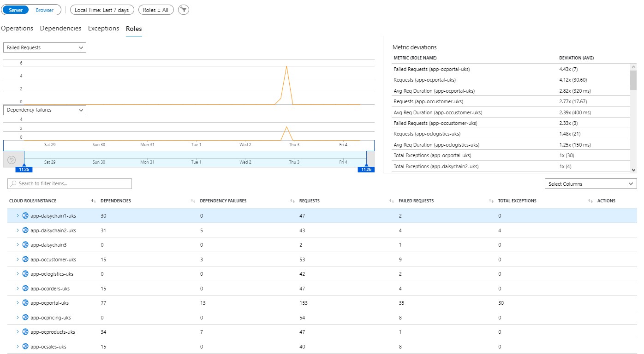Viewport: 644px width, 354px height.
Task: Click the reset time range undo icon
Action: [x=12, y=160]
